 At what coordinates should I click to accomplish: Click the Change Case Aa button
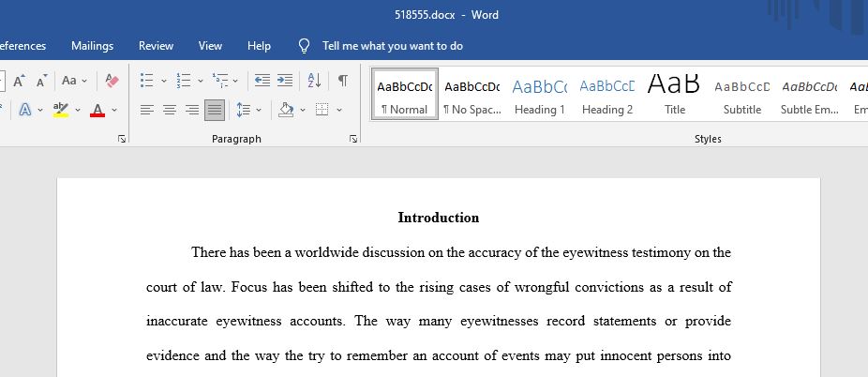69,81
